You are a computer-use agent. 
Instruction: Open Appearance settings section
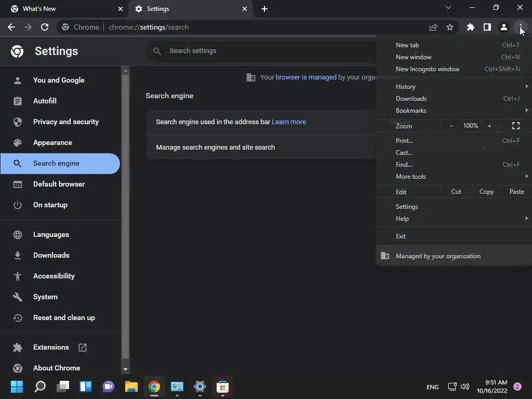(x=60, y=142)
